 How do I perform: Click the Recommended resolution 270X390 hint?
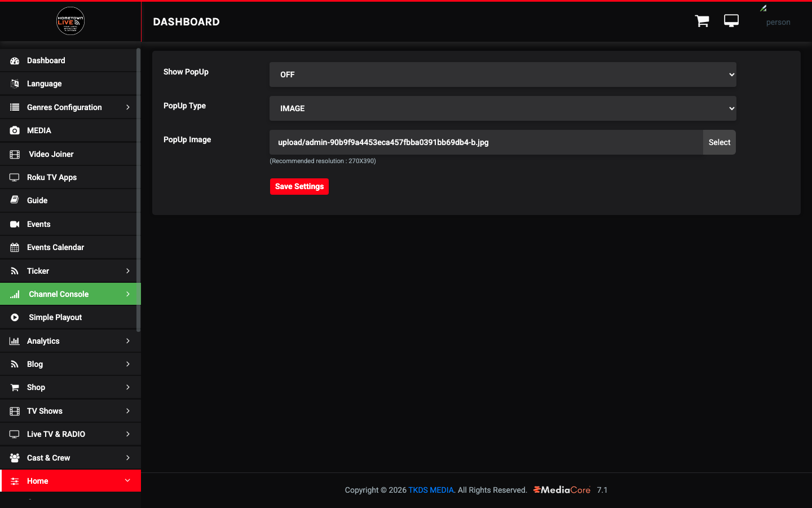[323, 161]
